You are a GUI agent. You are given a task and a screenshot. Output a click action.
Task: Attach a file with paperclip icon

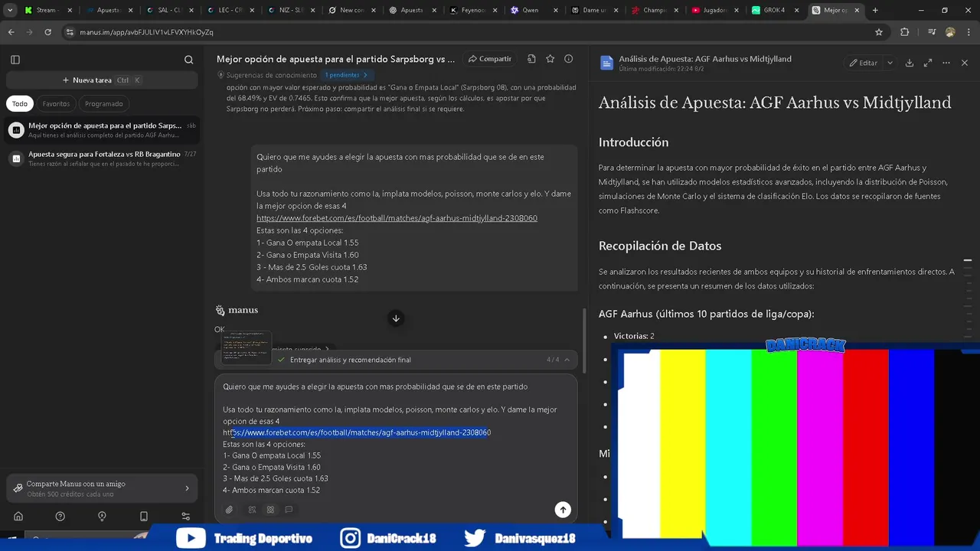229,510
